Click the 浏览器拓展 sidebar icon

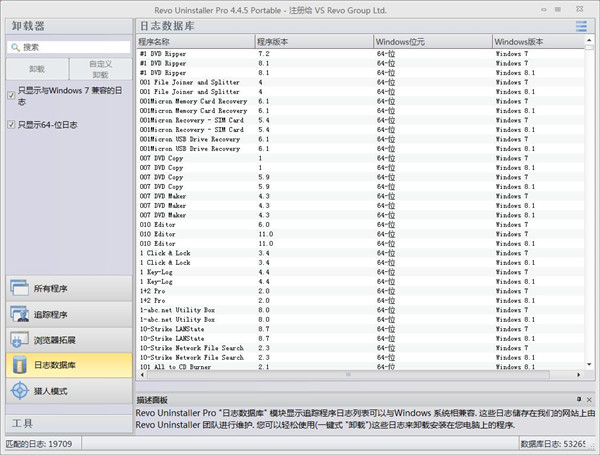[20, 340]
